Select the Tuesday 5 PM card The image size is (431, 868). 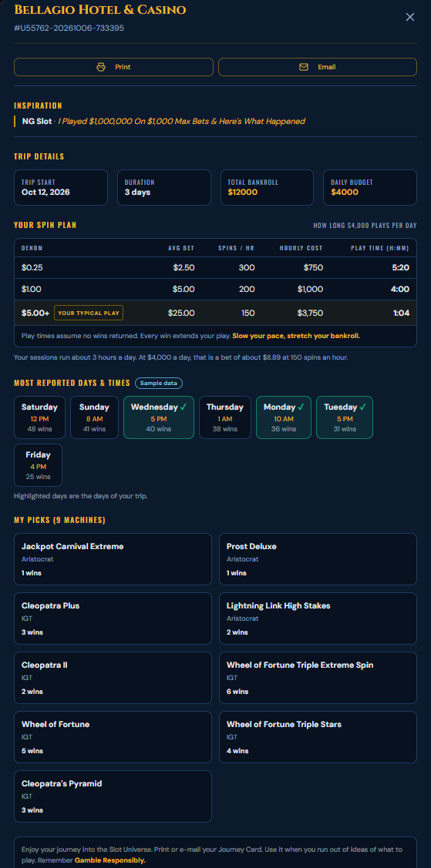345,417
